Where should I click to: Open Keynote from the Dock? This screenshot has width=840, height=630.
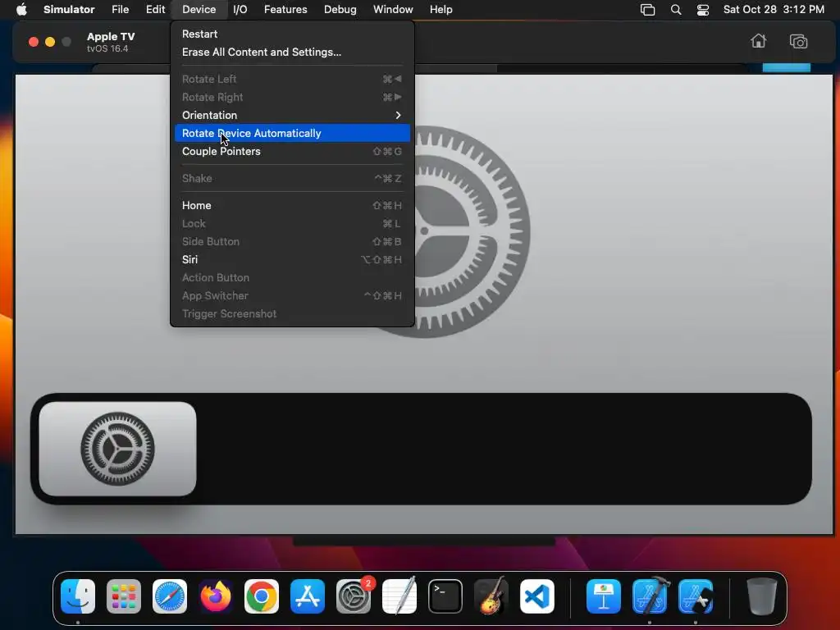coord(604,596)
